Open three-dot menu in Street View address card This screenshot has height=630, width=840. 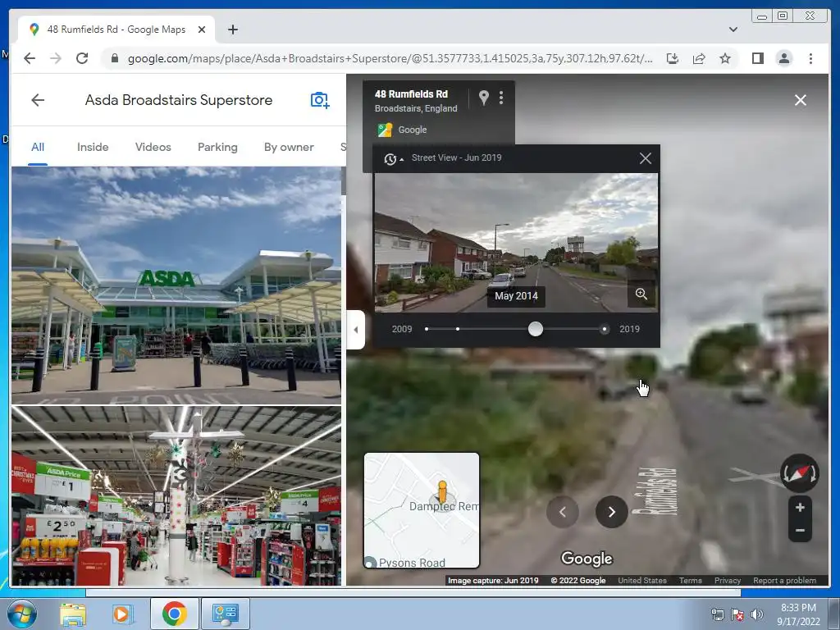(x=501, y=97)
